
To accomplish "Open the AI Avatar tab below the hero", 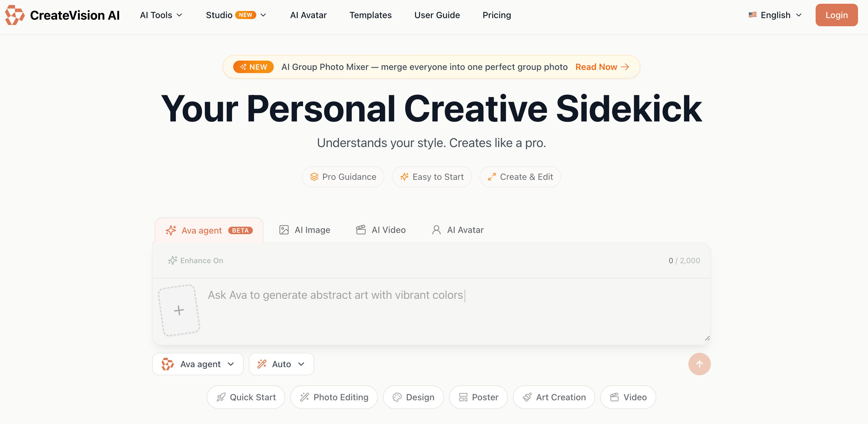I will 458,230.
